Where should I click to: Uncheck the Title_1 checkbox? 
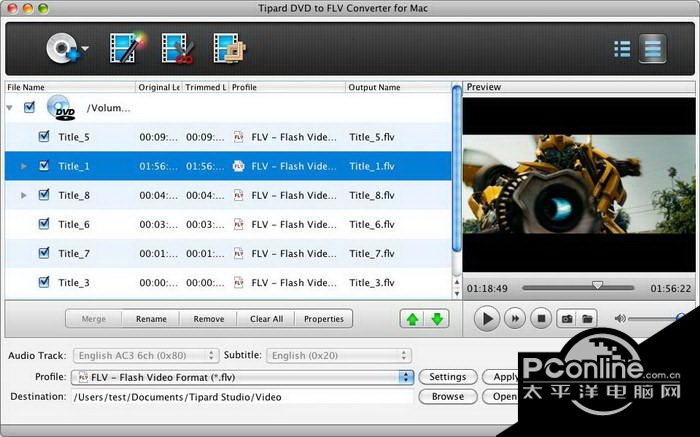pos(44,166)
